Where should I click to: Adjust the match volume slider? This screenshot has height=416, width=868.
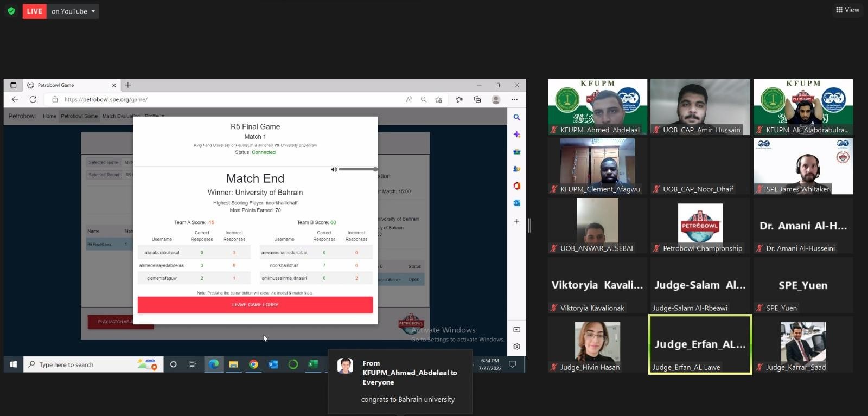coord(357,169)
